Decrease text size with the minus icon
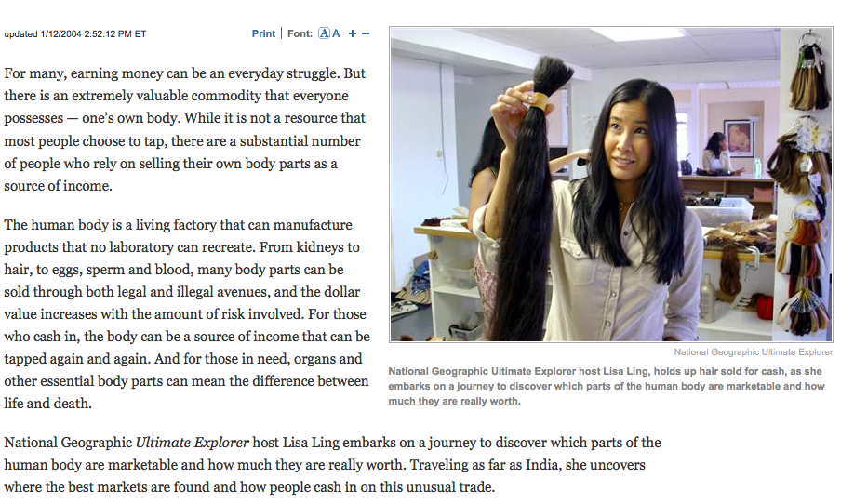Viewport: 854px width, 504px height. coord(366,33)
